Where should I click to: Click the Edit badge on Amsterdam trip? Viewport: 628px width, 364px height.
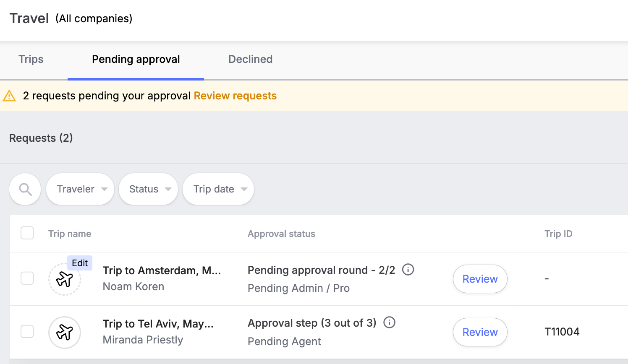click(80, 263)
